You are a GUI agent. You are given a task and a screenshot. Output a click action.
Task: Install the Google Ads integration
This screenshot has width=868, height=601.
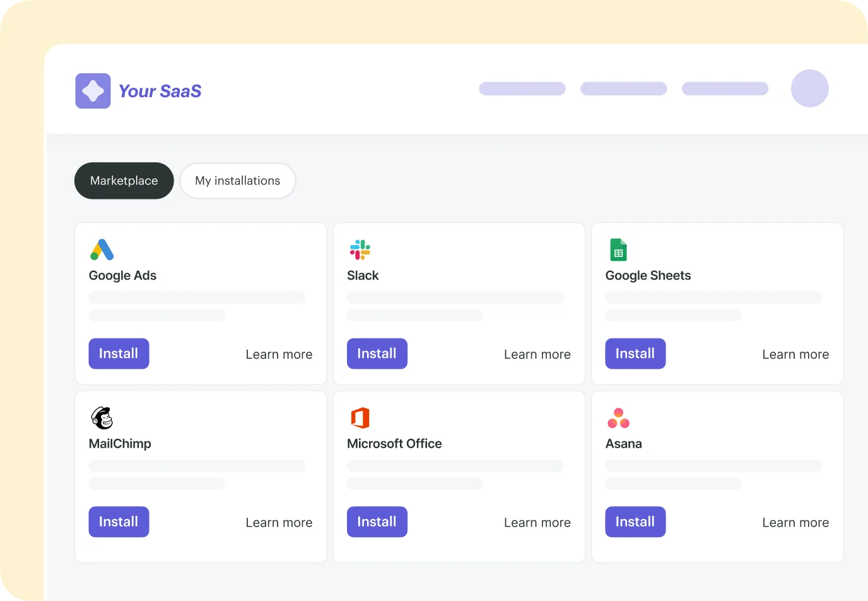[119, 354]
